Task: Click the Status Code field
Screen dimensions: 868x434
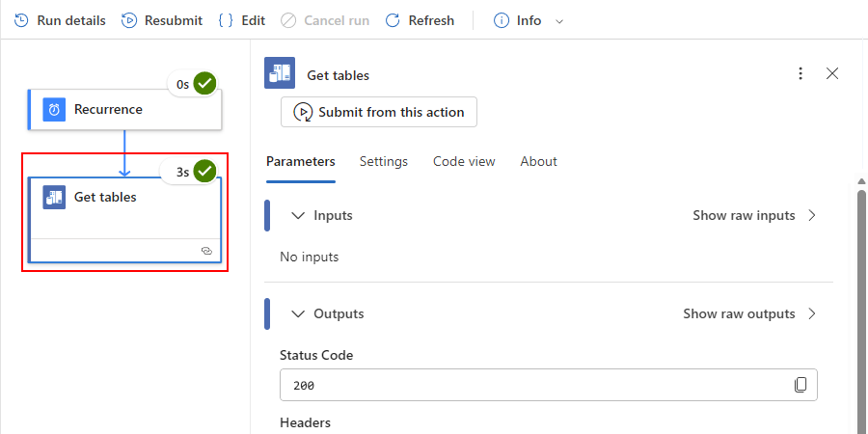Action: [x=535, y=385]
